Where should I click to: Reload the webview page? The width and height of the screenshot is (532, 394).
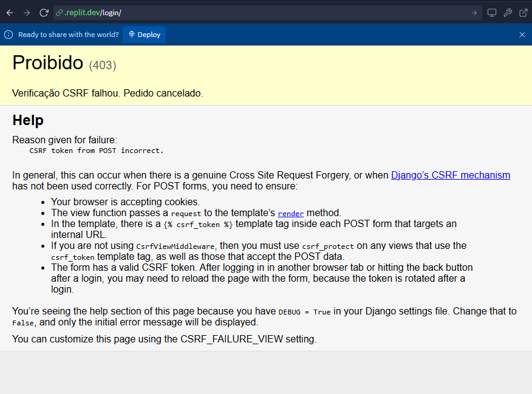click(x=44, y=13)
